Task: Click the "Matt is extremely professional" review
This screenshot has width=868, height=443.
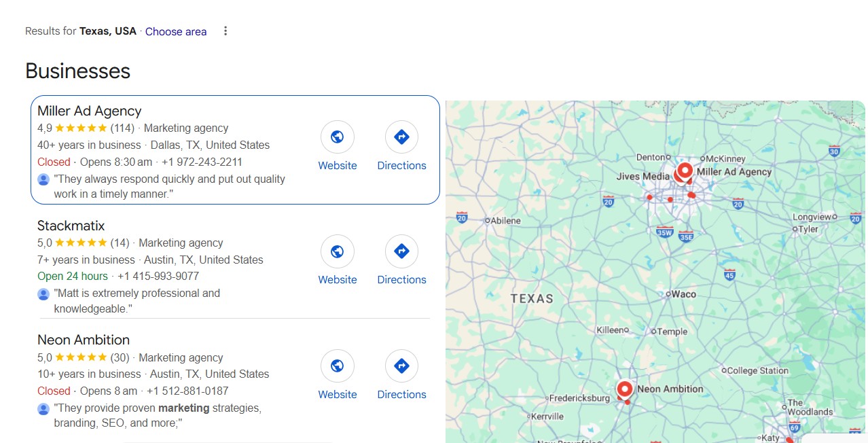Action: pos(137,301)
